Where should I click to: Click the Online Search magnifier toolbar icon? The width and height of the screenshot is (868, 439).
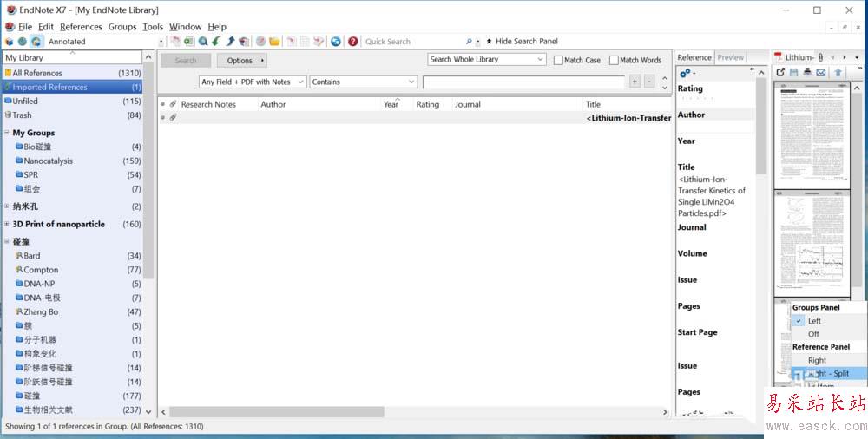(x=203, y=42)
